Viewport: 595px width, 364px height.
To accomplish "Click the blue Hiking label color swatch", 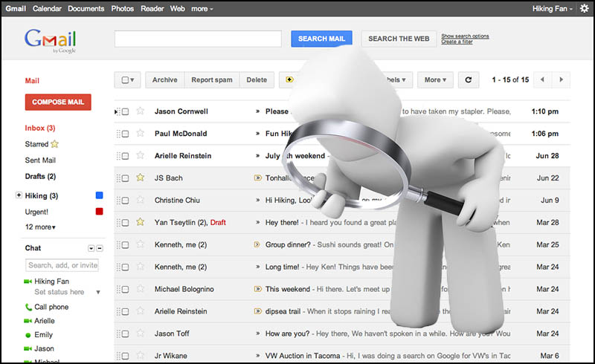I will pos(100,195).
